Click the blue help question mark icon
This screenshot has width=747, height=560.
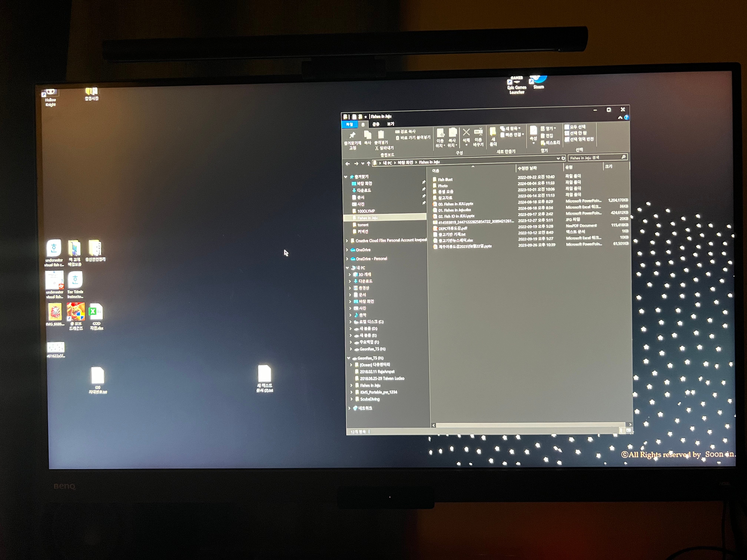[626, 117]
